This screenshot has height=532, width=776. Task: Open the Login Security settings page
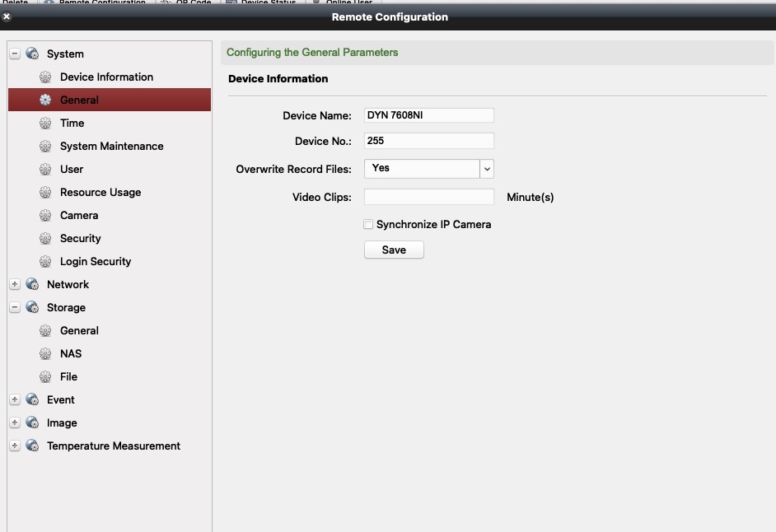pyautogui.click(x=96, y=262)
